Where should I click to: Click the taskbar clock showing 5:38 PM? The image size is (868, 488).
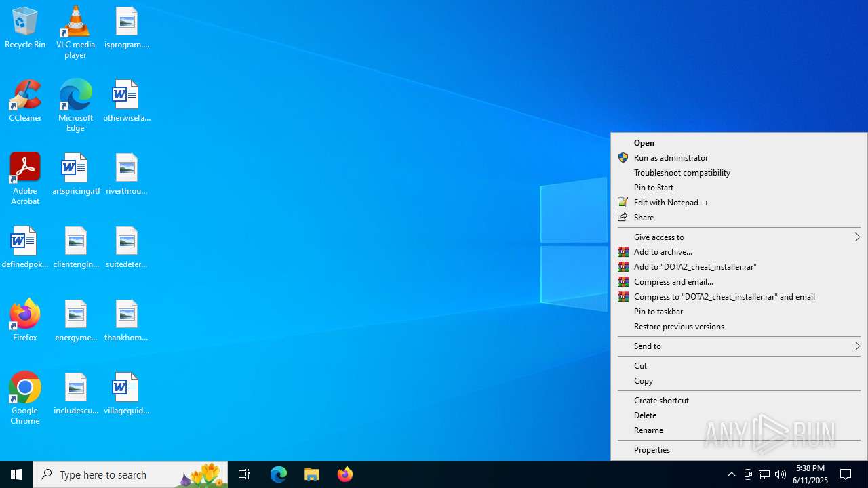(810, 474)
